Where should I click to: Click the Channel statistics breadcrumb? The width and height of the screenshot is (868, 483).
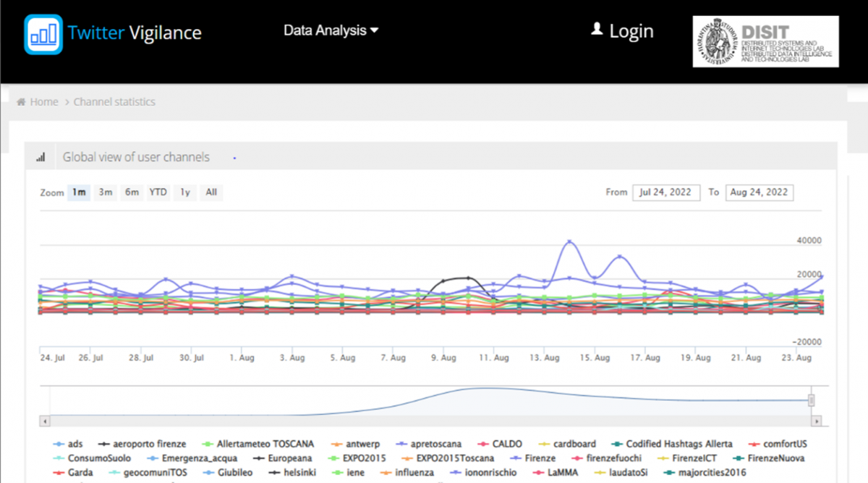[114, 102]
